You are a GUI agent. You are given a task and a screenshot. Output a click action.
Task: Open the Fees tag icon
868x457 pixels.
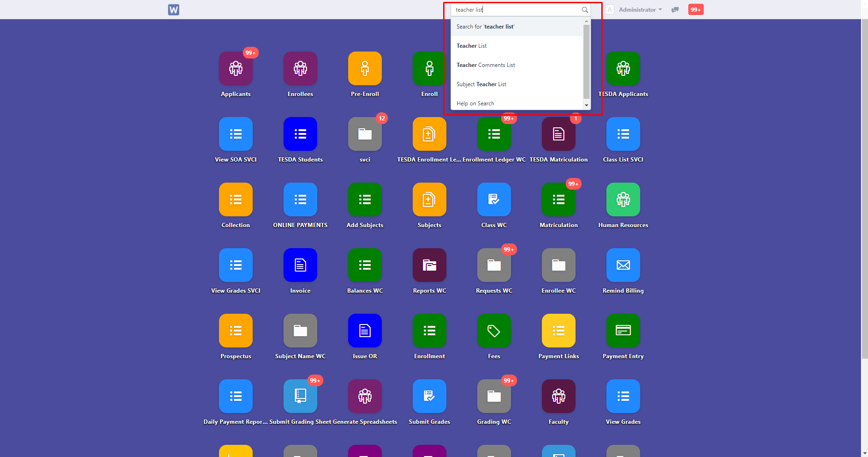click(494, 331)
